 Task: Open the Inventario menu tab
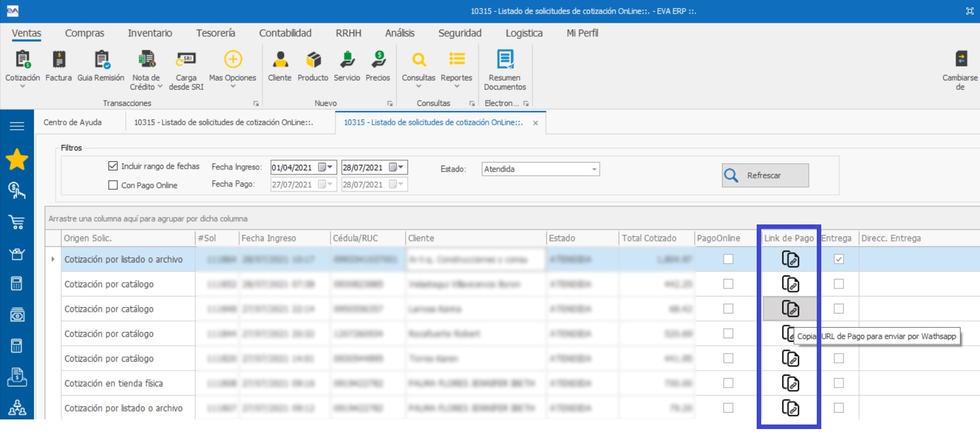(x=150, y=33)
